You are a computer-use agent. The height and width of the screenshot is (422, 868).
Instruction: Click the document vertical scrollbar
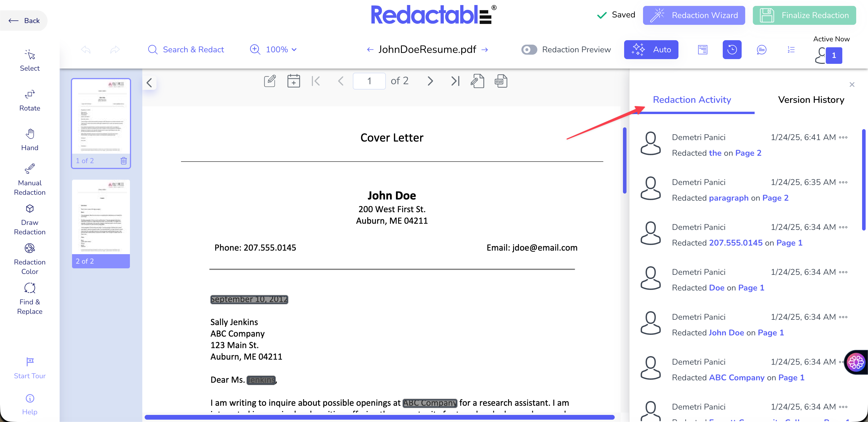tap(624, 160)
